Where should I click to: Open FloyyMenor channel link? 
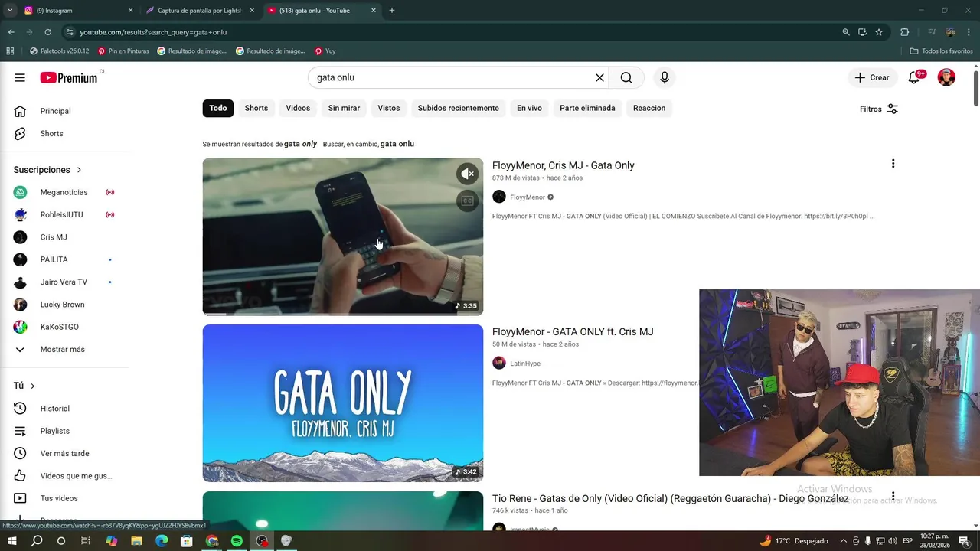click(528, 197)
